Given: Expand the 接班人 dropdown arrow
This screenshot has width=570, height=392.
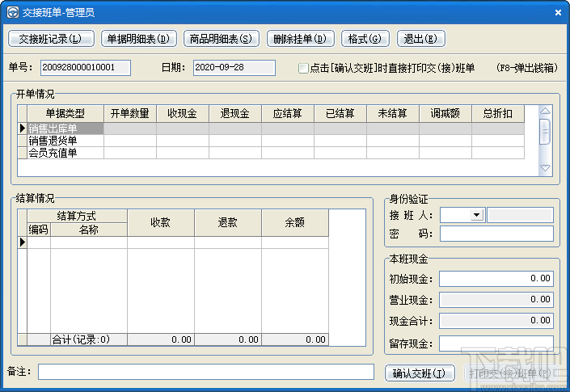Looking at the screenshot, I should click(x=476, y=215).
